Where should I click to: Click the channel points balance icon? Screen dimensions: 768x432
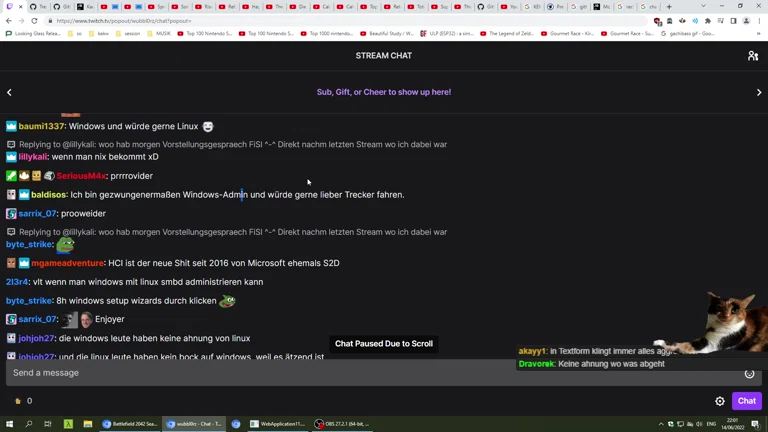[x=18, y=401]
